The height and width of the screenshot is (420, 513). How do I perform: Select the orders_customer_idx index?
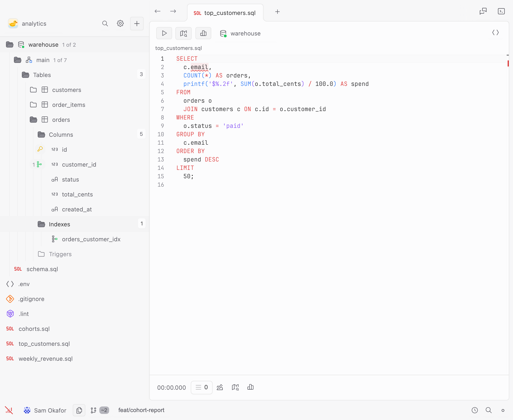[x=91, y=239]
